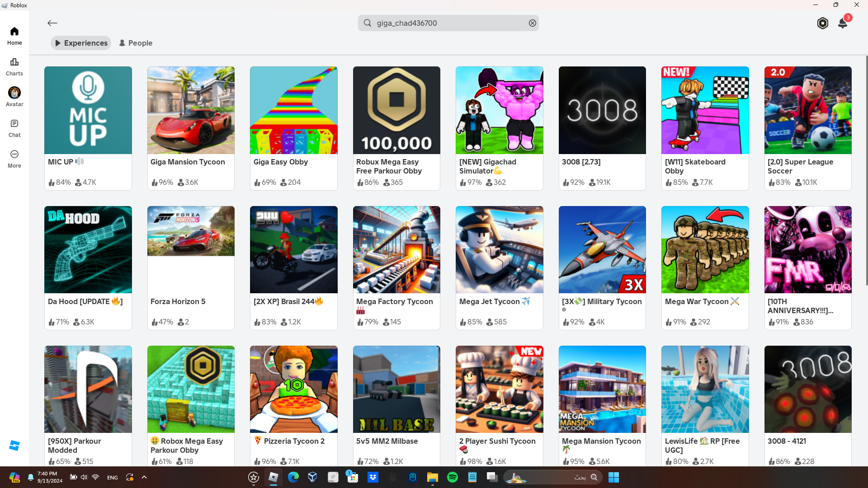Click the Giga Mansion Tycoon title

click(188, 162)
